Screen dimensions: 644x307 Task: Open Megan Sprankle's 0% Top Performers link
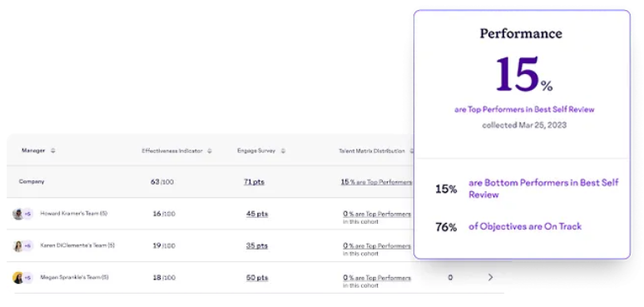pos(377,278)
